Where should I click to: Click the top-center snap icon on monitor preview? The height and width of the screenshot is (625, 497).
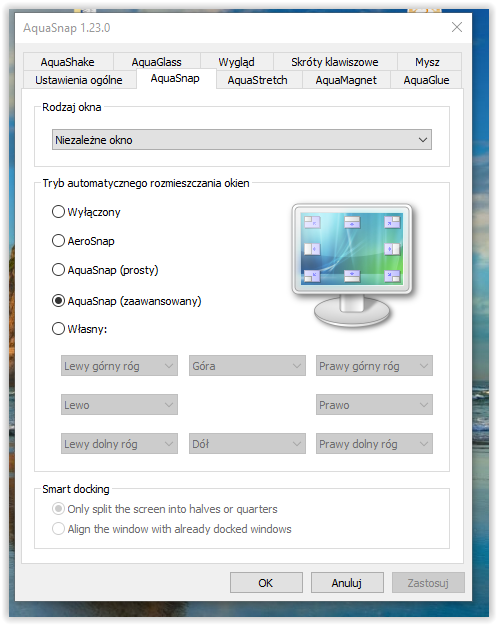pyautogui.click(x=352, y=222)
